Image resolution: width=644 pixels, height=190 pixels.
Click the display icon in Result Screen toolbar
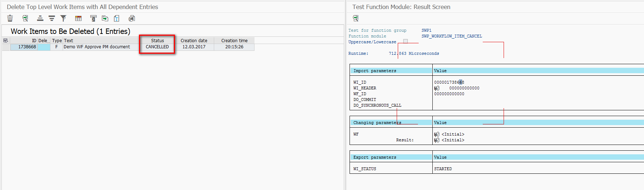pos(356,18)
